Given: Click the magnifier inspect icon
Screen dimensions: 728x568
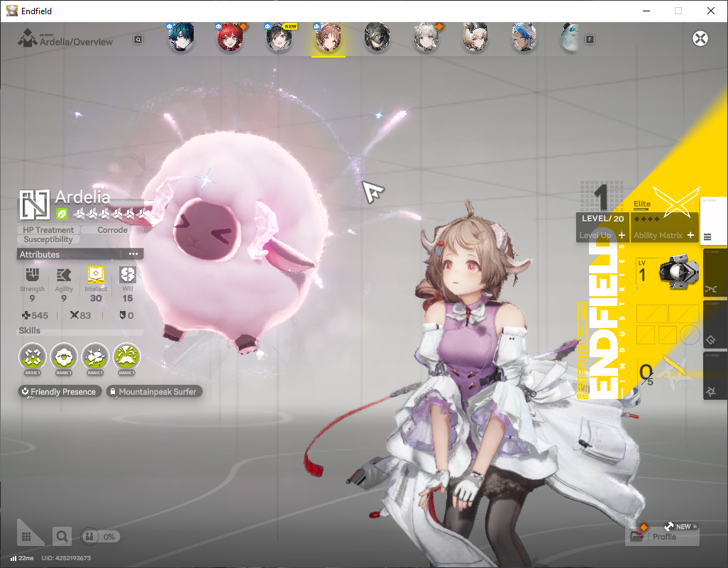Looking at the screenshot, I should [62, 537].
